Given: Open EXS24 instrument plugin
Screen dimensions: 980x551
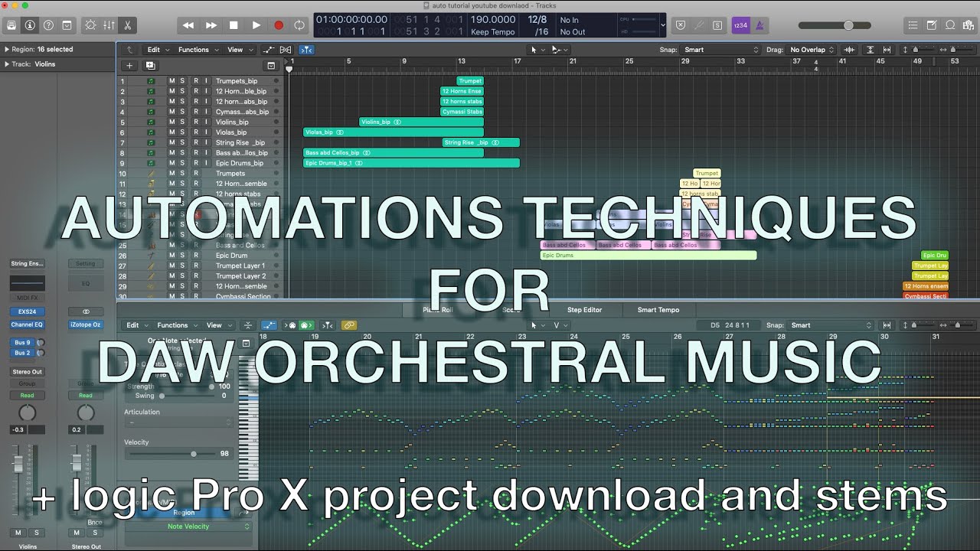Looking at the screenshot, I should [28, 312].
